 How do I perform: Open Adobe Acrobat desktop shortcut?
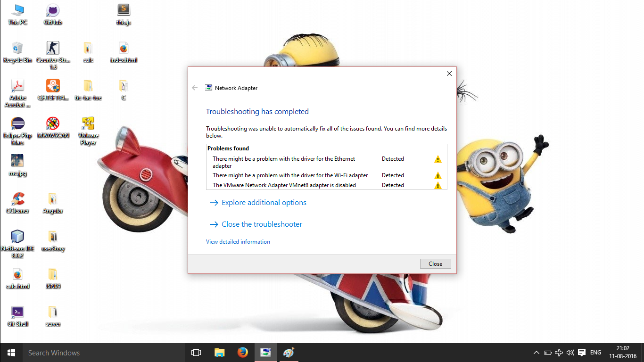(x=17, y=93)
